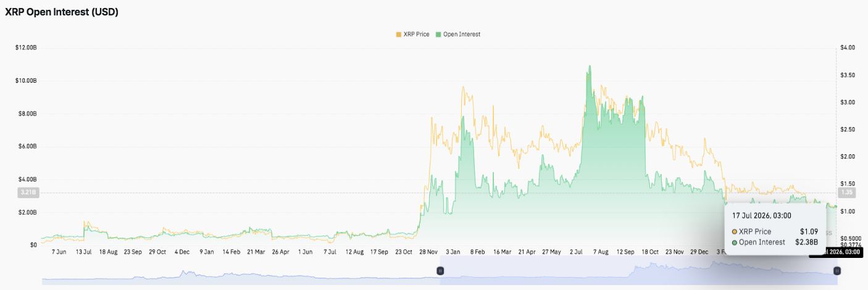Click the 1 Jun x-axis date
Image resolution: width=868 pixels, height=290 pixels.
tap(305, 252)
